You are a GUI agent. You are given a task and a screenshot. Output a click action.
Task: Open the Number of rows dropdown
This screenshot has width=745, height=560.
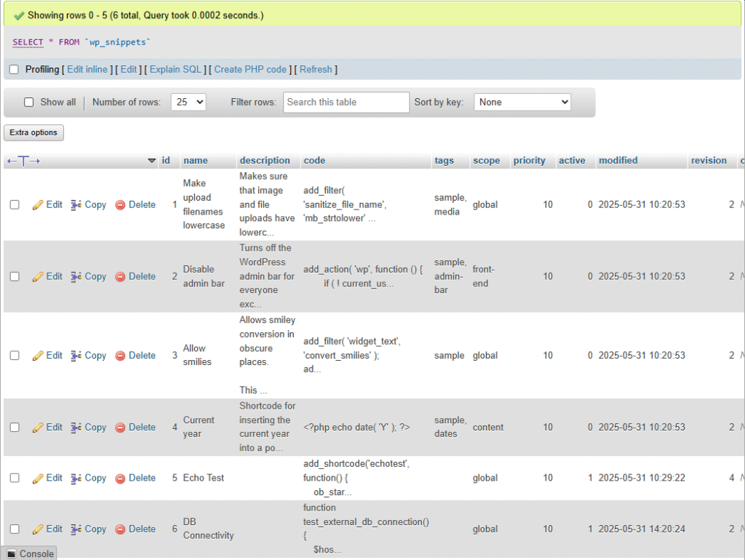(188, 102)
